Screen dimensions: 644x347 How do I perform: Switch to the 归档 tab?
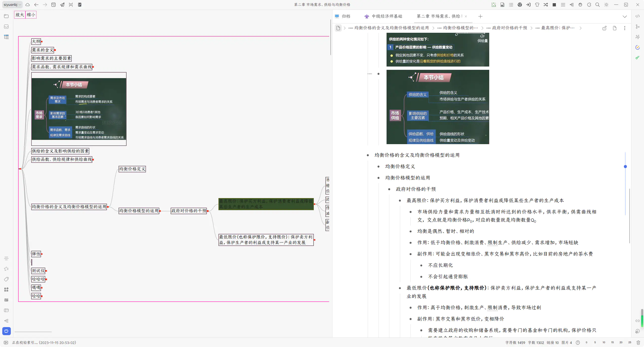(x=346, y=16)
